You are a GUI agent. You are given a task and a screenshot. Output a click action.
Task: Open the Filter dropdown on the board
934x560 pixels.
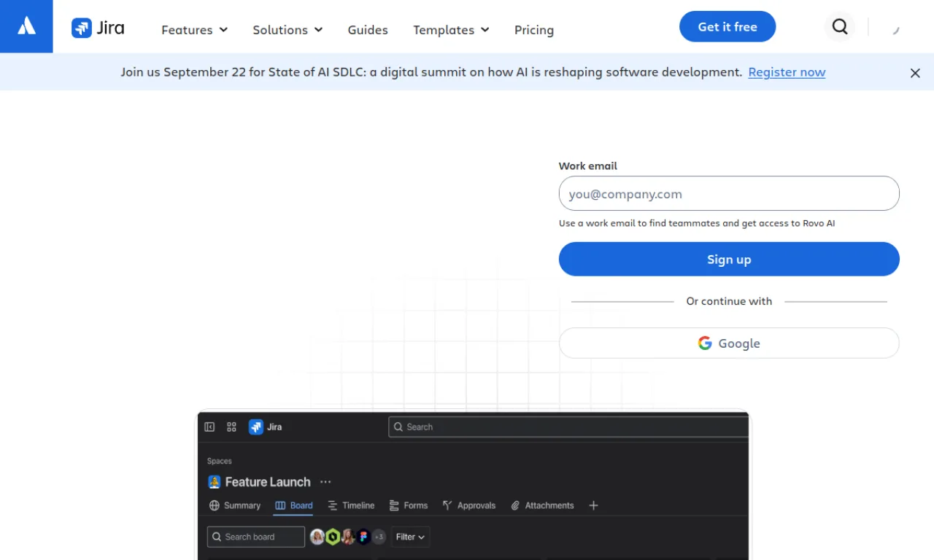(410, 537)
